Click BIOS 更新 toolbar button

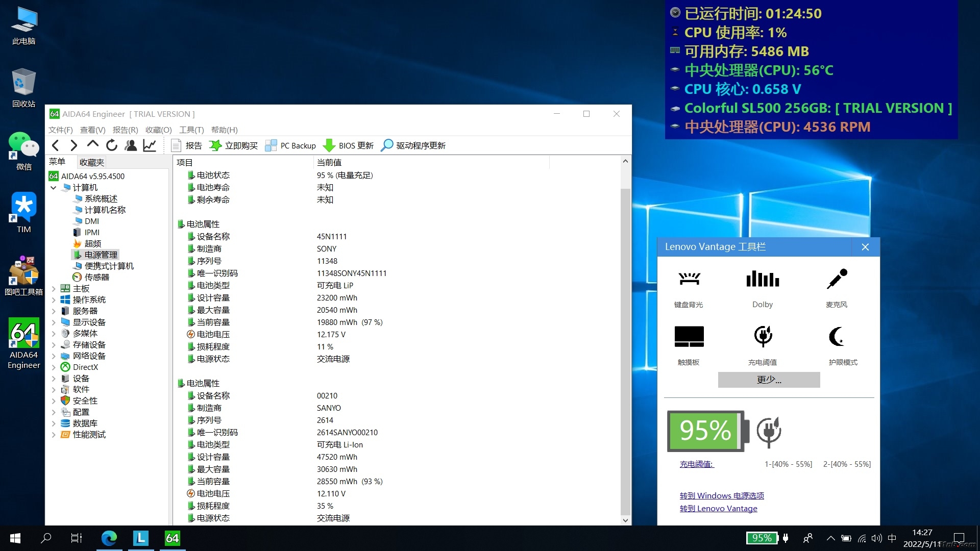349,145
